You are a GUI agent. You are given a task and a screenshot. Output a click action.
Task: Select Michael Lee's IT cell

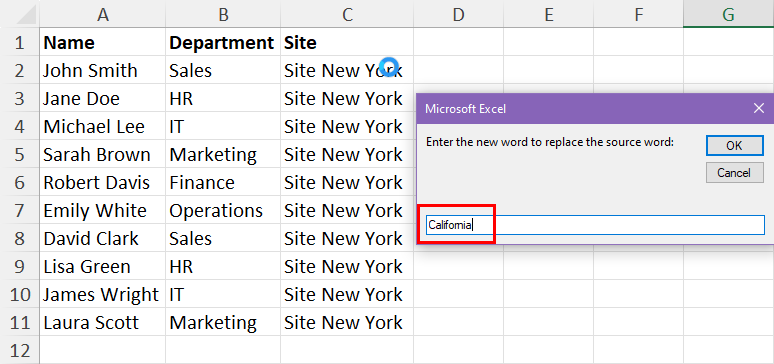pyautogui.click(x=223, y=126)
